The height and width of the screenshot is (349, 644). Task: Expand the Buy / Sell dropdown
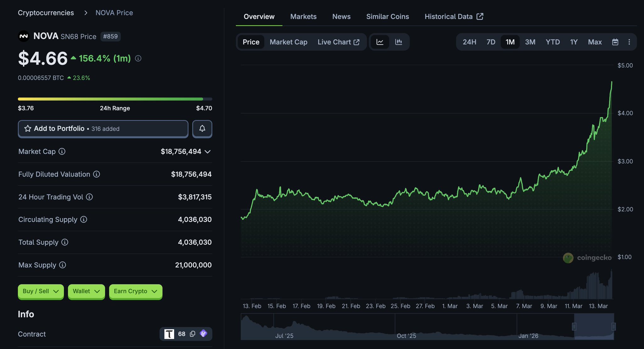click(x=41, y=291)
